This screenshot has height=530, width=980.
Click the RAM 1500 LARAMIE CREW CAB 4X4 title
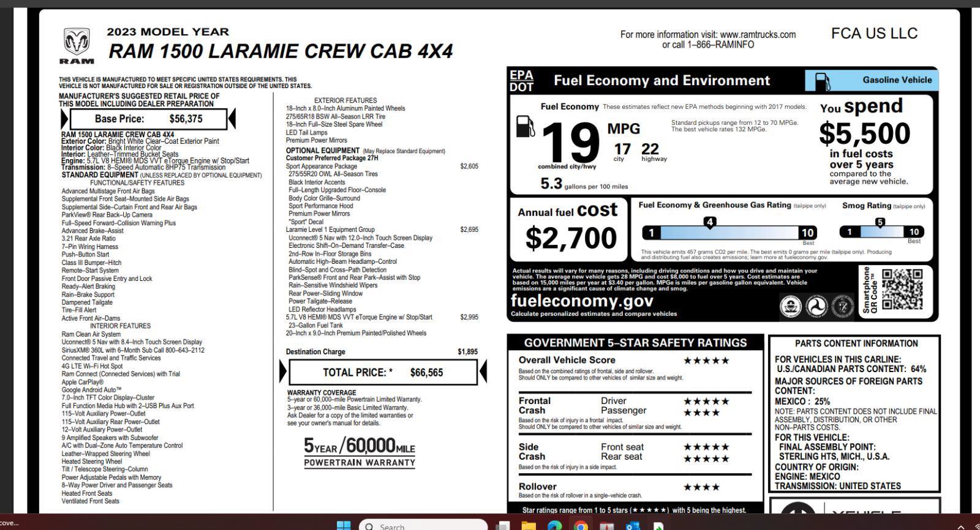[281, 51]
